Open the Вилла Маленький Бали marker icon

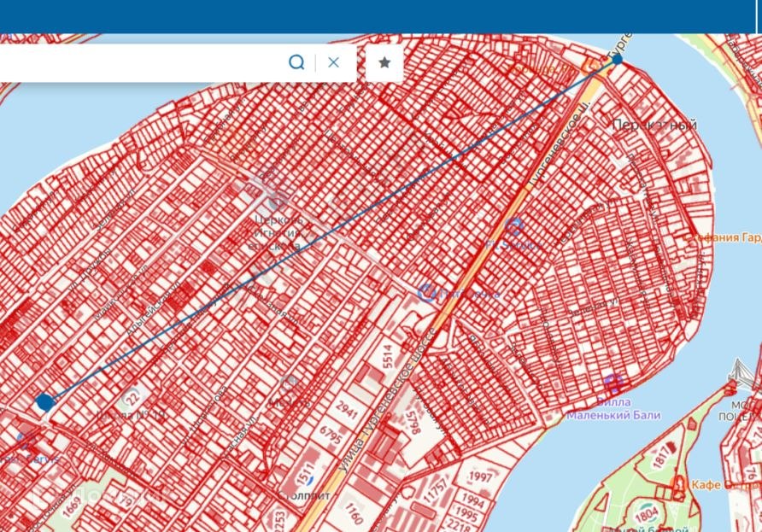pos(613,383)
